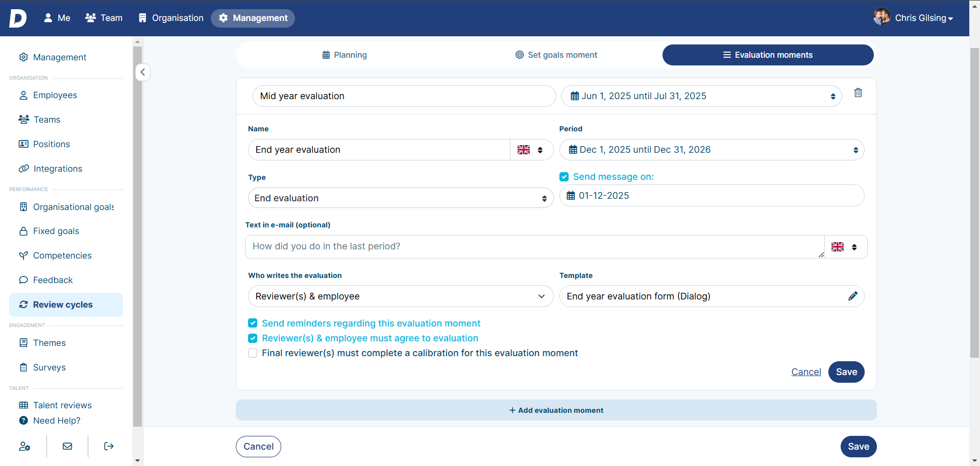980x466 pixels.
Task: Collapse the sidebar with the chevron arrow
Action: (x=143, y=72)
